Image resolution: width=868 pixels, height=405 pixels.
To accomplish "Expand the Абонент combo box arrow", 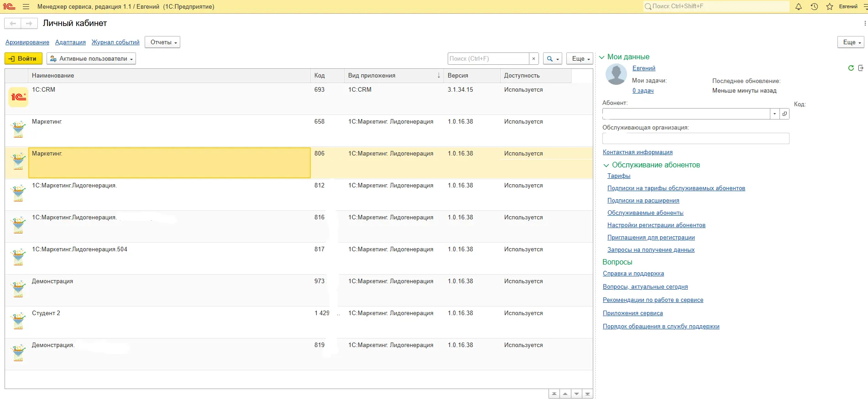I will pos(775,114).
